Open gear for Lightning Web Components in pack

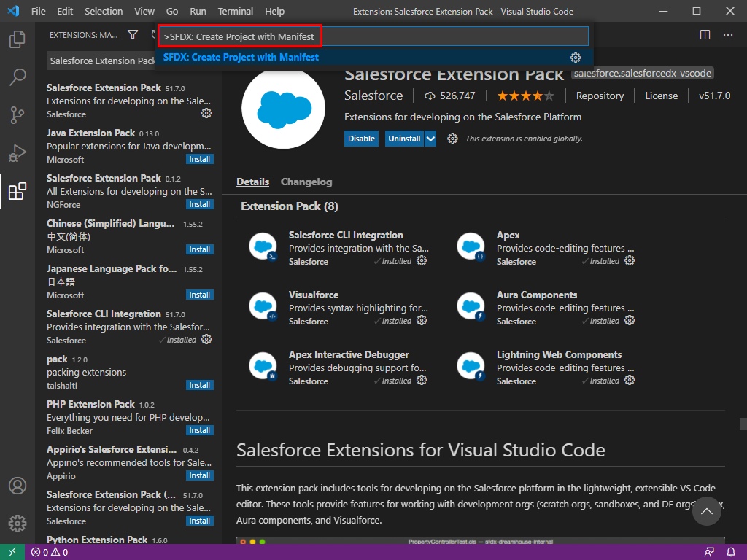coord(630,380)
